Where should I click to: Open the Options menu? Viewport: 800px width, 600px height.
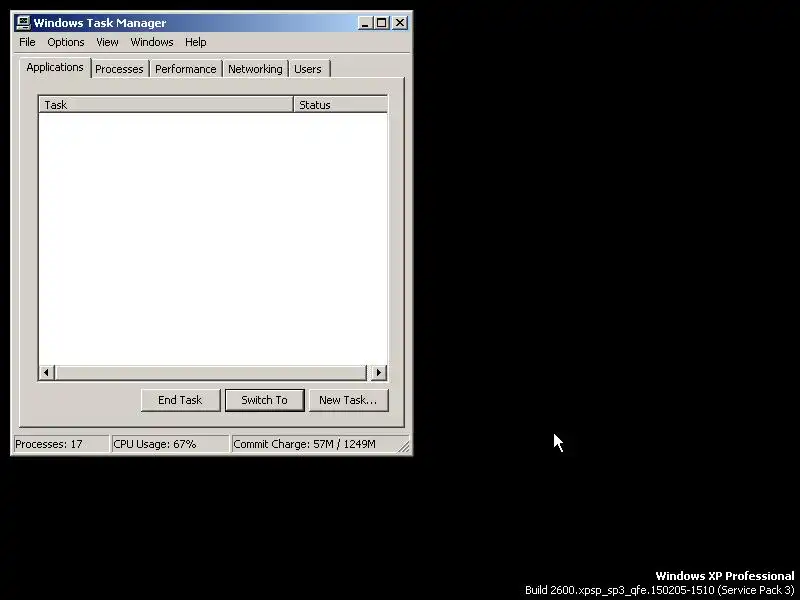[x=66, y=42]
